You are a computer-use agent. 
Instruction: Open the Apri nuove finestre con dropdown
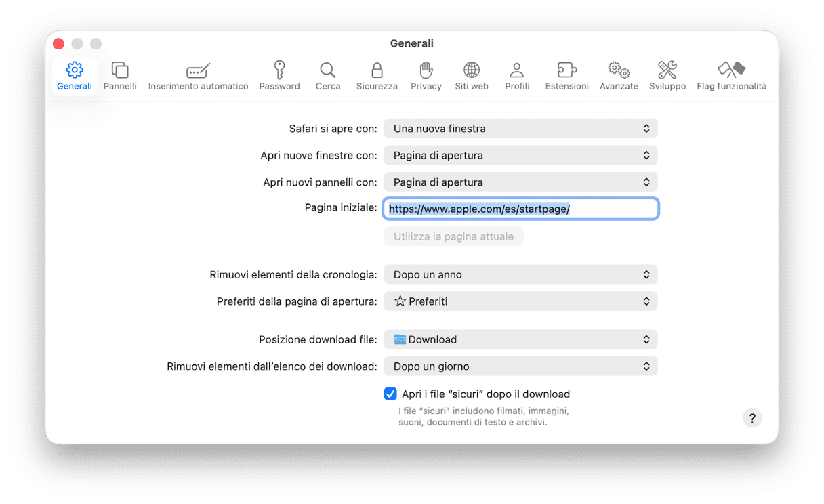point(520,155)
